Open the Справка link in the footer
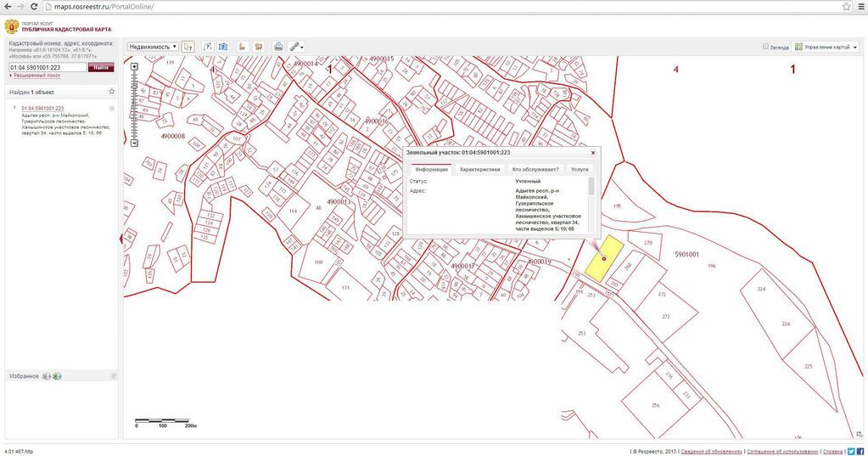Screen dimensions: 868x456 click(832, 452)
